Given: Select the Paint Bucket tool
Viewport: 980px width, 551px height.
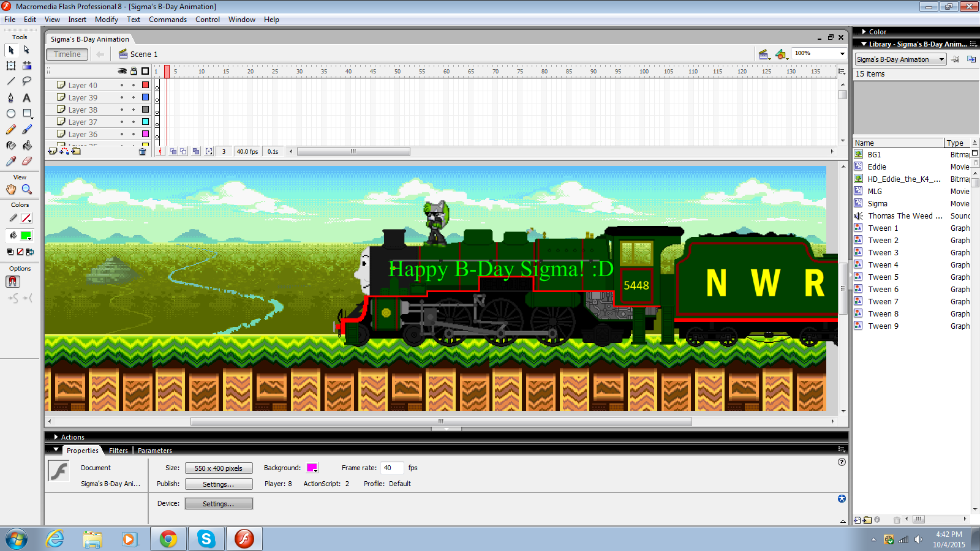Looking at the screenshot, I should click(x=27, y=145).
